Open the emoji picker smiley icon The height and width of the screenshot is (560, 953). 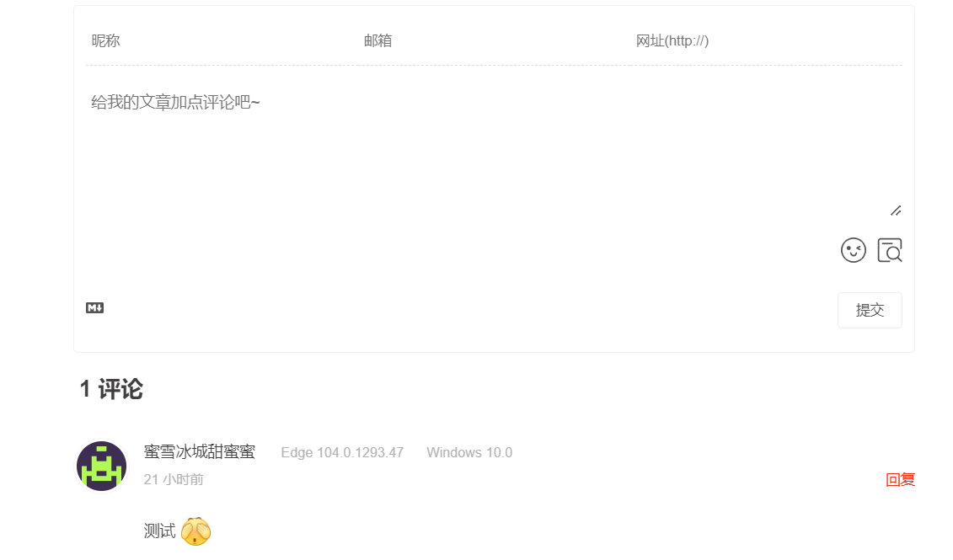click(854, 250)
